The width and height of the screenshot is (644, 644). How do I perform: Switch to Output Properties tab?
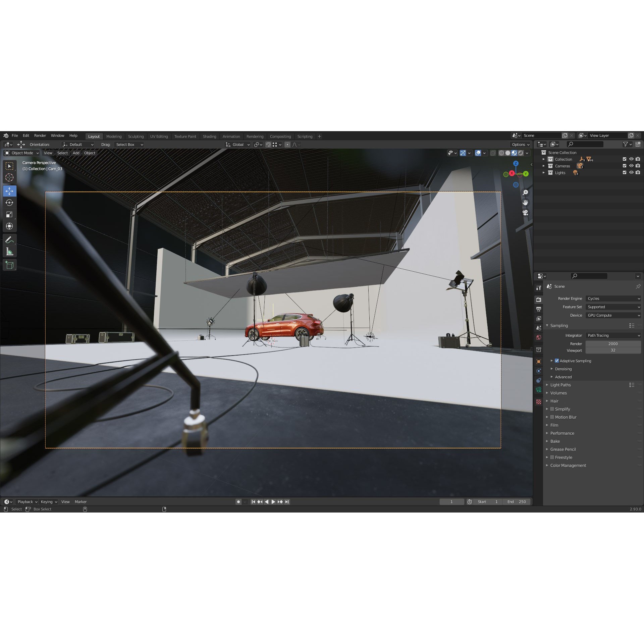[x=539, y=309]
